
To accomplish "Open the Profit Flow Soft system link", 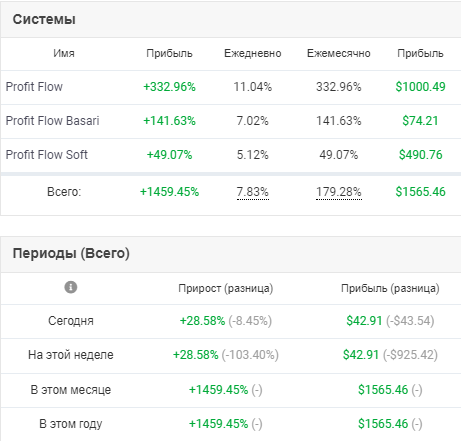I will [47, 155].
